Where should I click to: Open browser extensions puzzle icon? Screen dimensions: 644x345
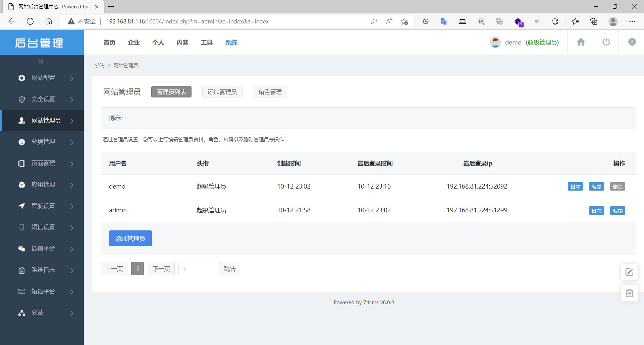555,21
